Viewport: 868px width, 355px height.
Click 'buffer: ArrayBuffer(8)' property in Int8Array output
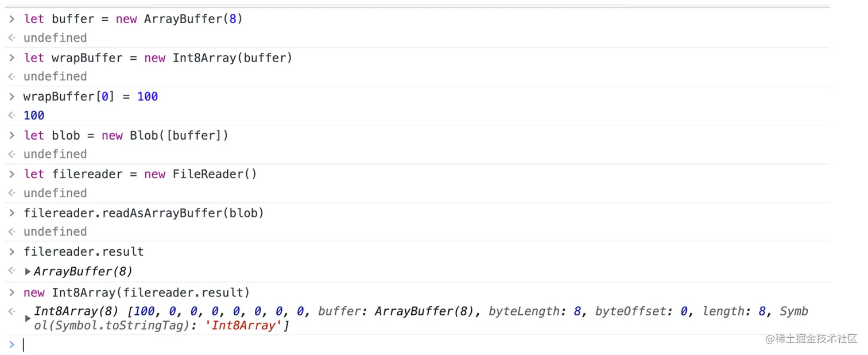pyautogui.click(x=397, y=311)
